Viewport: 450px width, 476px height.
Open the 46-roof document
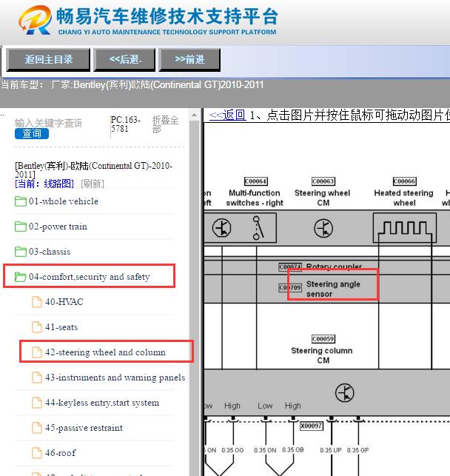click(61, 453)
